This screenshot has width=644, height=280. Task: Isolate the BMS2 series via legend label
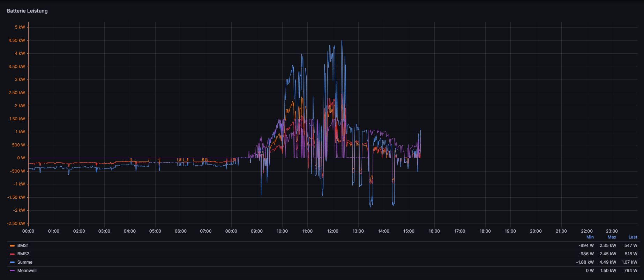(23, 254)
